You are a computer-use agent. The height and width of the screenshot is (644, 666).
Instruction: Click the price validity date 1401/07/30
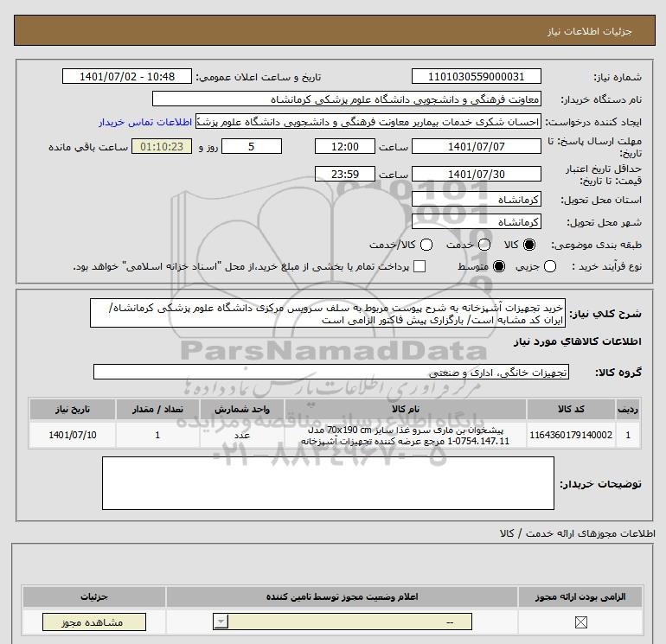click(x=476, y=174)
